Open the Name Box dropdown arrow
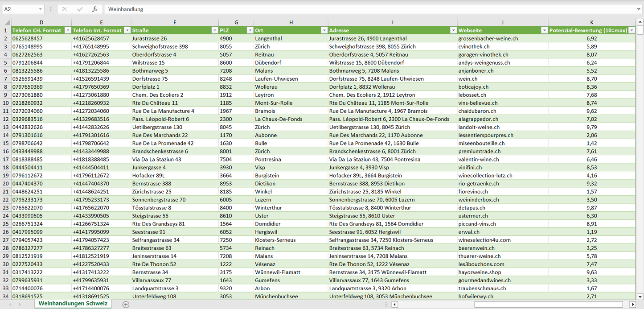The height and width of the screenshot is (309, 644). coord(40,9)
